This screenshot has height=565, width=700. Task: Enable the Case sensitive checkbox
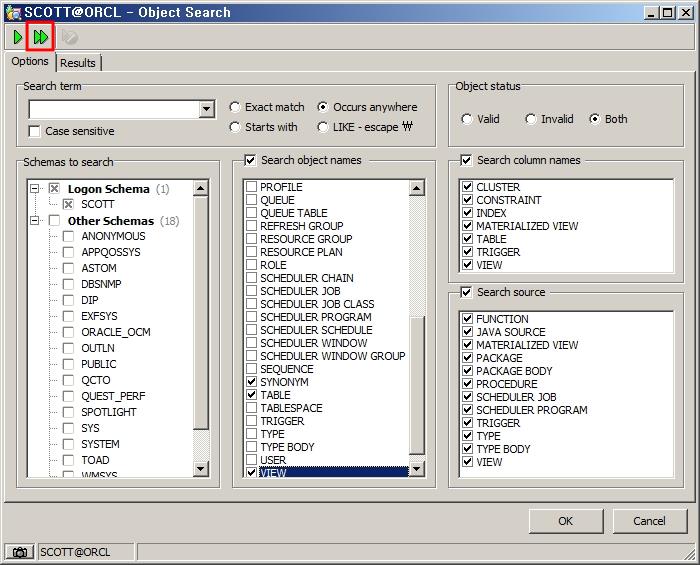(35, 131)
